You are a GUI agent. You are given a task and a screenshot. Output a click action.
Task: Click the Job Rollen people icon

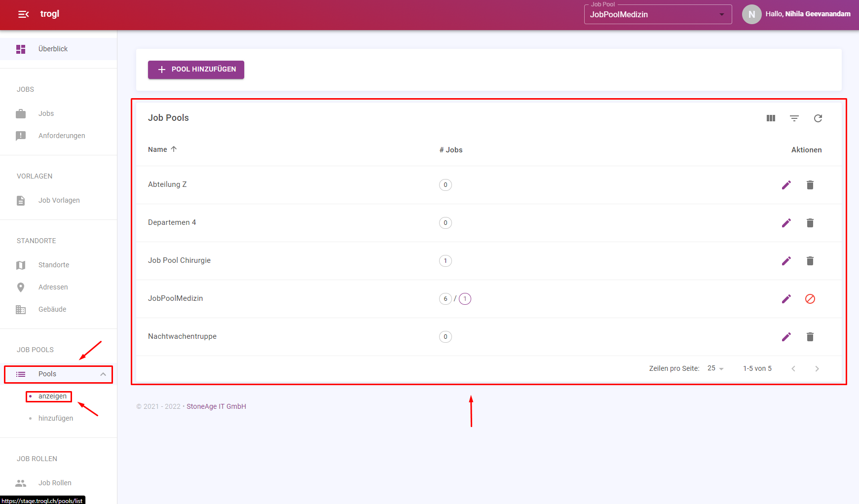[21, 483]
